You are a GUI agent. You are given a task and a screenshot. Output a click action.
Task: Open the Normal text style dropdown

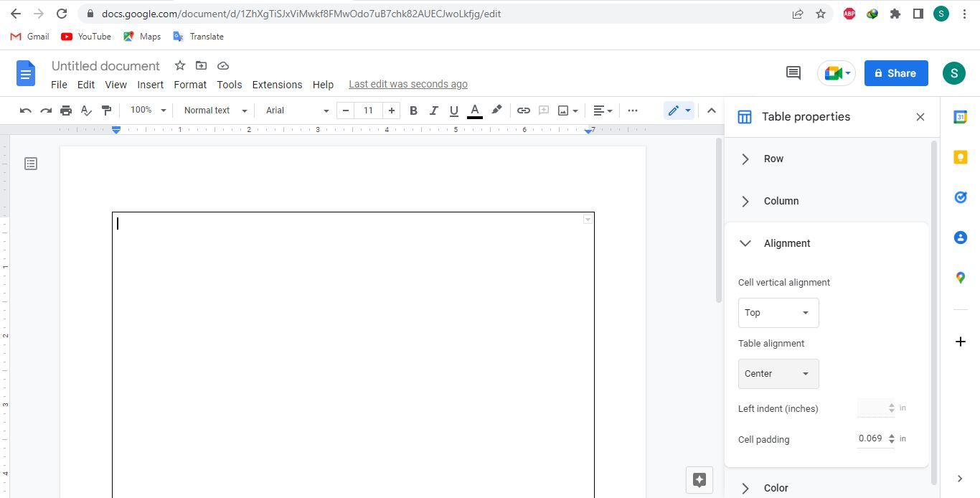coord(215,111)
